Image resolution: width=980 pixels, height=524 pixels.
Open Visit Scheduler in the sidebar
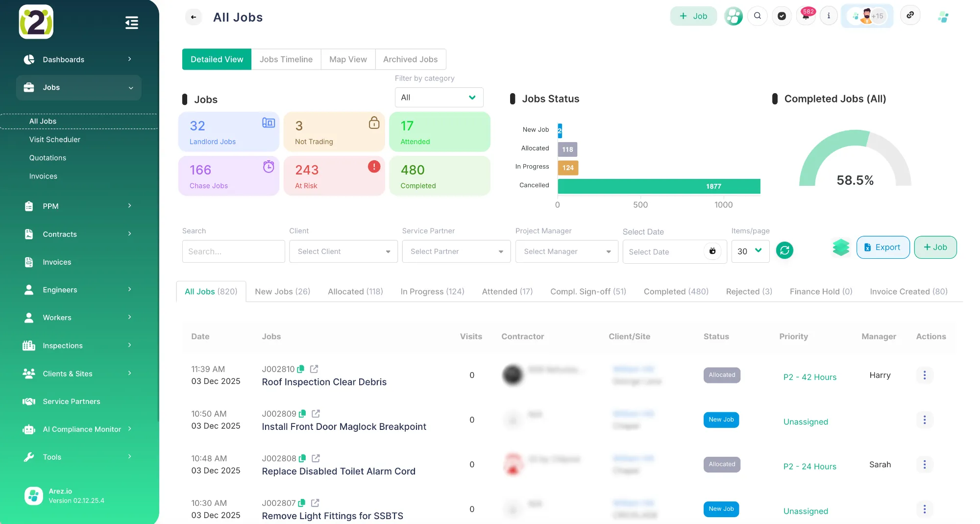[54, 140]
